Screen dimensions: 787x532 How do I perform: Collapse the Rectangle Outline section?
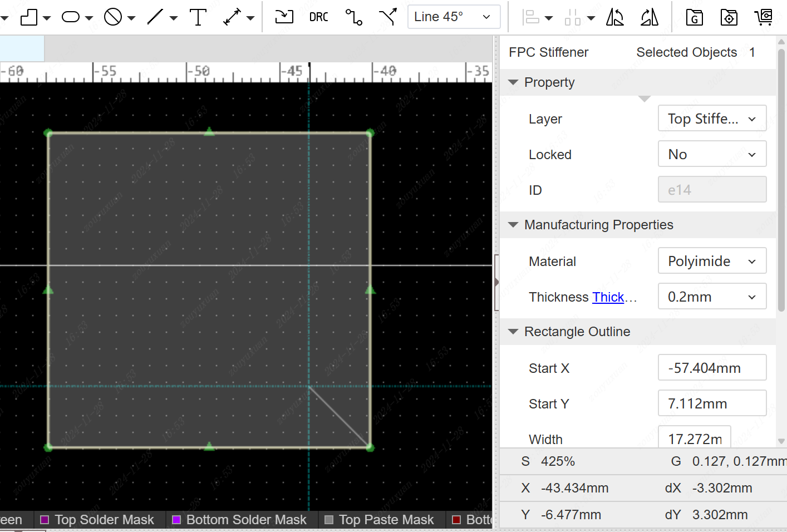(x=513, y=332)
